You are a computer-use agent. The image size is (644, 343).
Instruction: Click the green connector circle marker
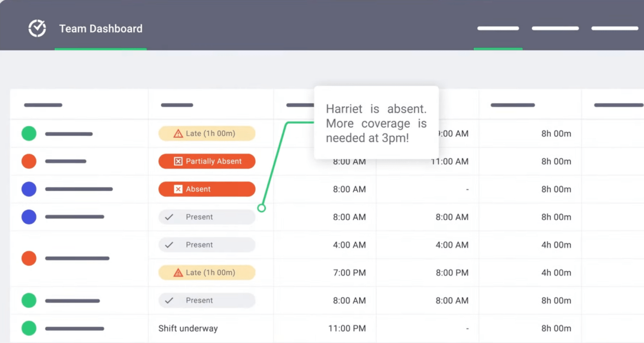[262, 208]
